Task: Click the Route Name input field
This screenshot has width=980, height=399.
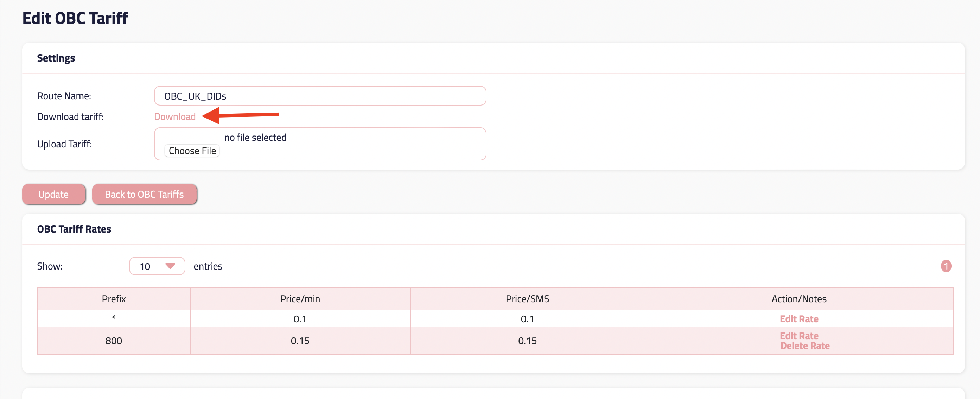Action: click(319, 96)
